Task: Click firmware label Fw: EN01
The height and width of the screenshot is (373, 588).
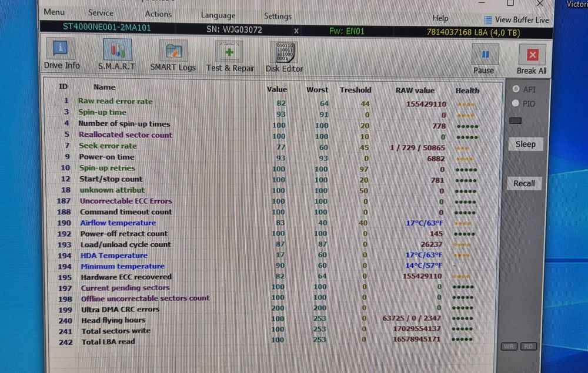Action: [346, 31]
